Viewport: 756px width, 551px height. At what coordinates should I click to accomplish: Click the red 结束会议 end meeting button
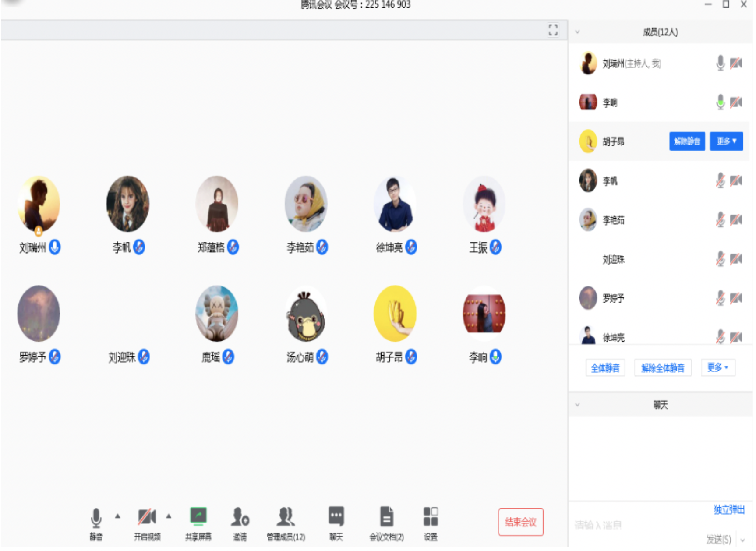point(520,522)
